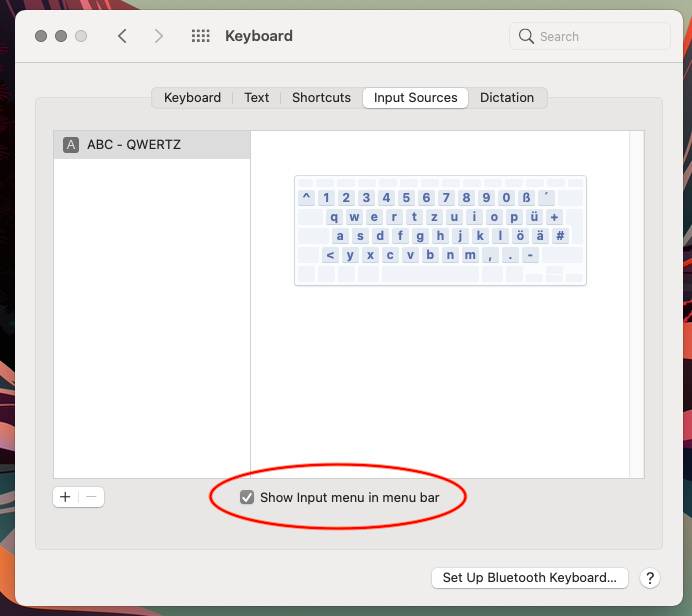Add an input source with the plus button

(x=65, y=497)
